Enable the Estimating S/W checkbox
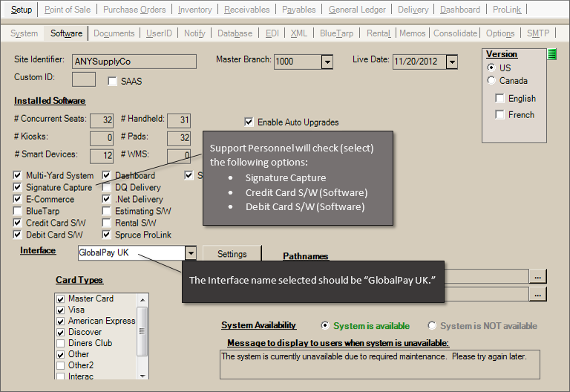This screenshot has width=570, height=392. [106, 211]
